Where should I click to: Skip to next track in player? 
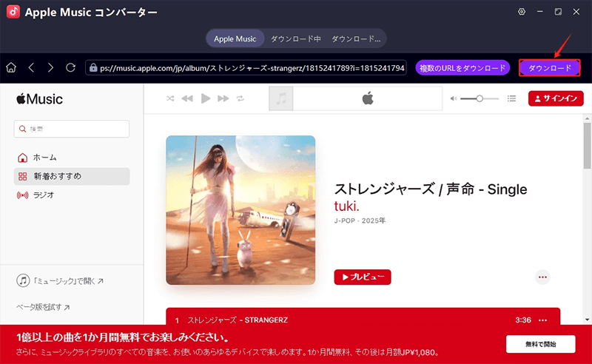click(x=223, y=98)
